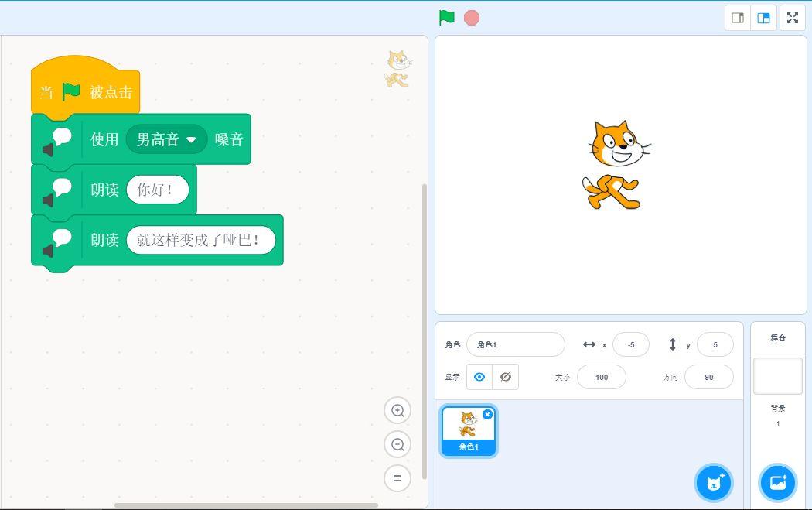Click the 使用 label on the voice block
The height and width of the screenshot is (510, 812).
pos(104,139)
